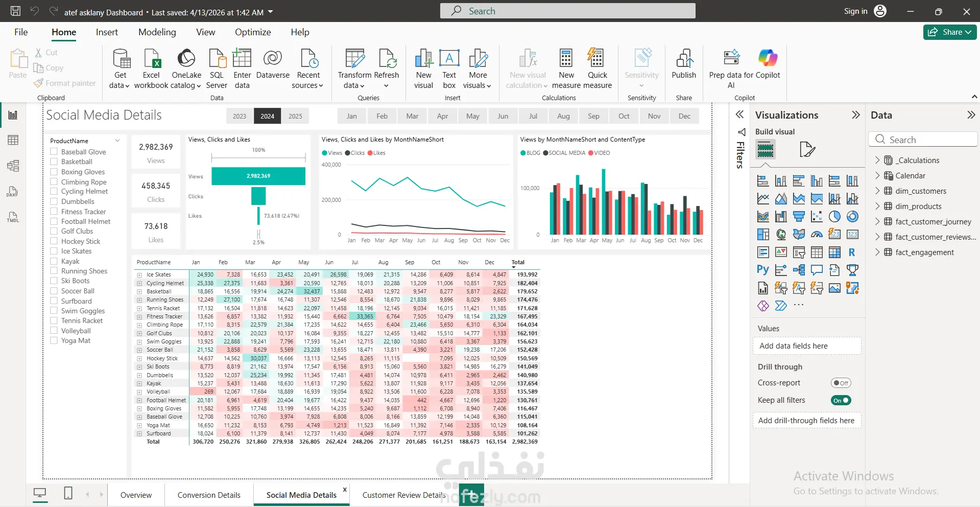
Task: Click the BLOG legend color dot
Action: point(523,153)
